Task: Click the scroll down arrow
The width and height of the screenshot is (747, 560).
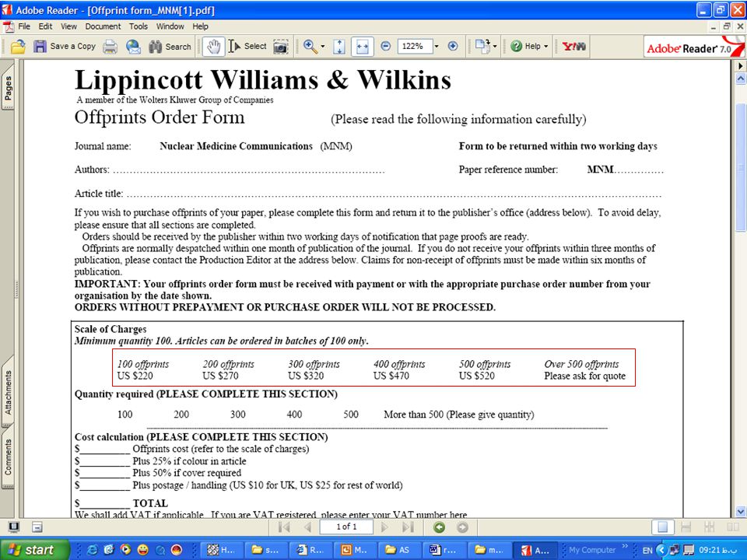Action: tap(741, 512)
